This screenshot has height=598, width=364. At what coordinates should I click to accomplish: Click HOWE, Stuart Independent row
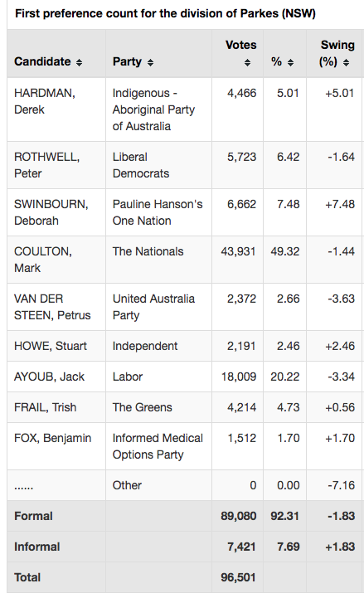point(184,346)
